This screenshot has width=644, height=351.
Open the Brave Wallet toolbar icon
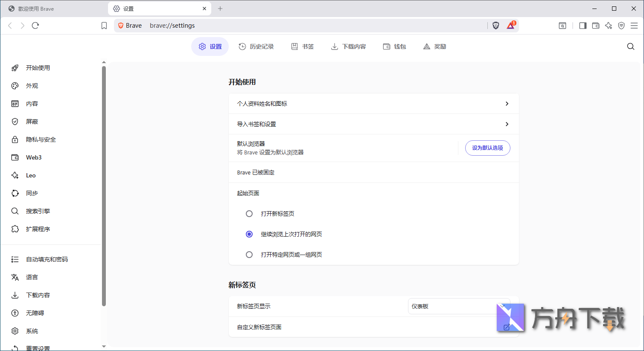[x=595, y=26]
